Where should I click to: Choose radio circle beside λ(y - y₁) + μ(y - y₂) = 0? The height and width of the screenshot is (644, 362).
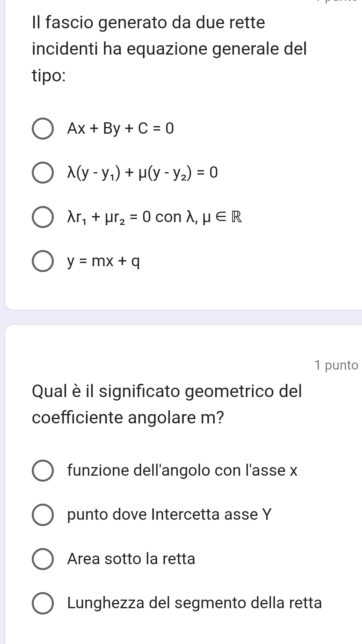43,173
